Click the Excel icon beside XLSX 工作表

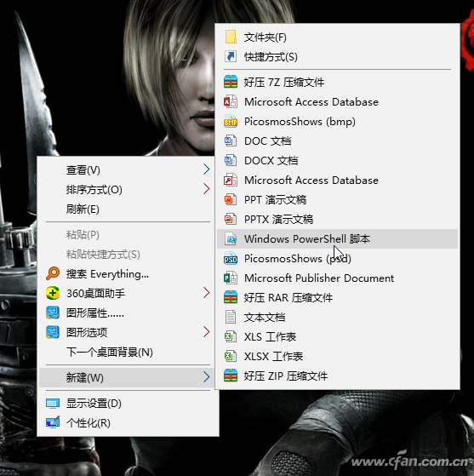(231, 356)
